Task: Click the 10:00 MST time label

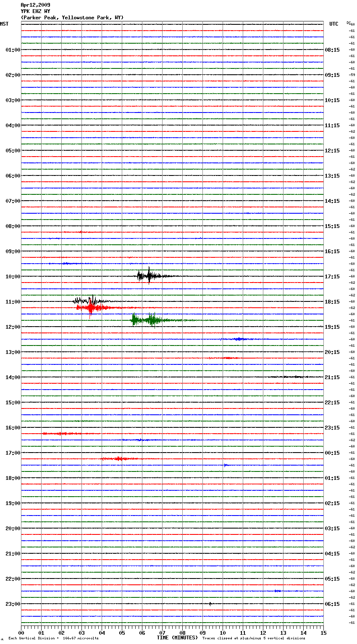Action: [13, 277]
